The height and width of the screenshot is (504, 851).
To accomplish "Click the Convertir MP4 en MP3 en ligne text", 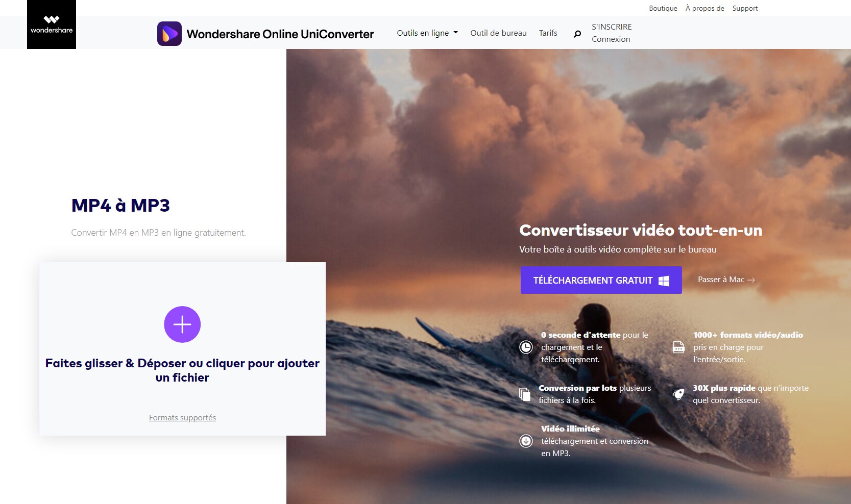I will (x=158, y=233).
